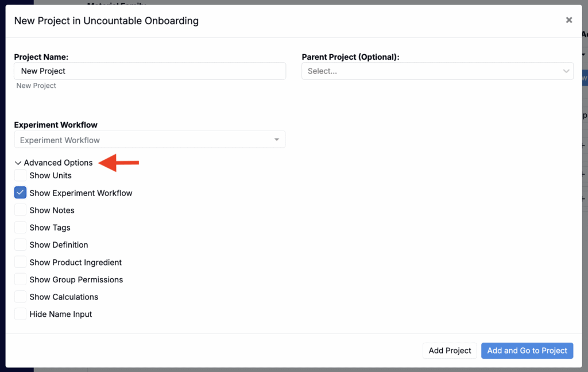The height and width of the screenshot is (372, 588).
Task: Enable Show Group Permissions
Action: (x=21, y=279)
